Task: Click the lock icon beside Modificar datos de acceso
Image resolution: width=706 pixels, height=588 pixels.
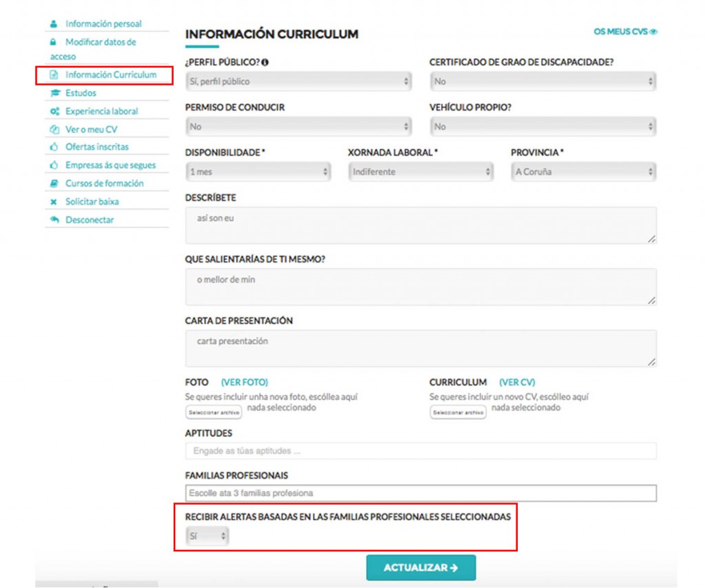Action: pyautogui.click(x=53, y=42)
